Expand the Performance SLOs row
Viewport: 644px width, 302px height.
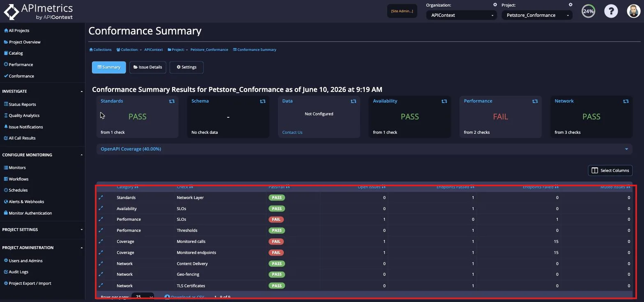[101, 219]
